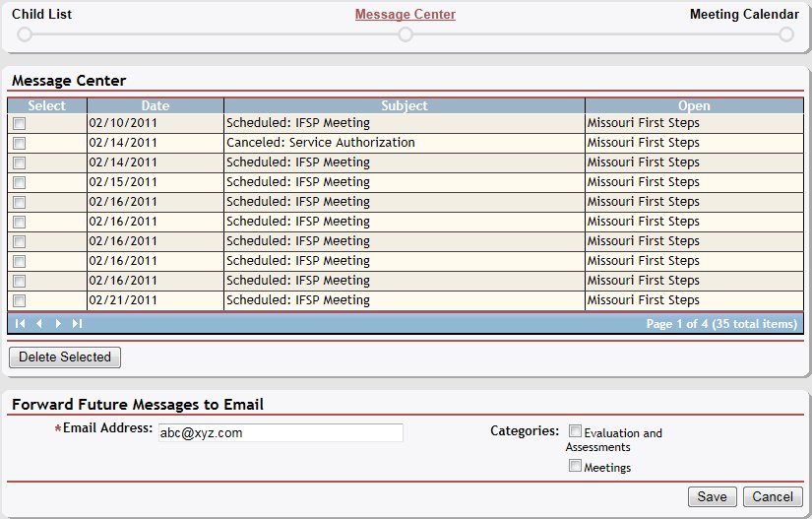Save the email forwarding settings
Viewport: 812px width, 519px height.
click(712, 497)
